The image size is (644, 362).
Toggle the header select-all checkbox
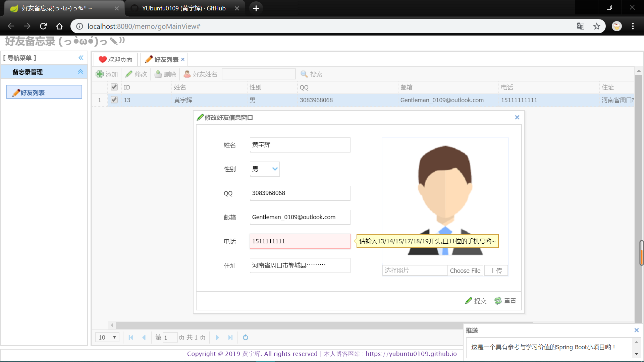point(114,87)
